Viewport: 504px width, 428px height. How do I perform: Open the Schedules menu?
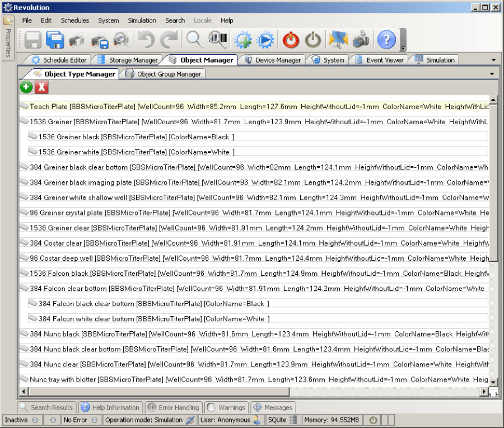75,20
